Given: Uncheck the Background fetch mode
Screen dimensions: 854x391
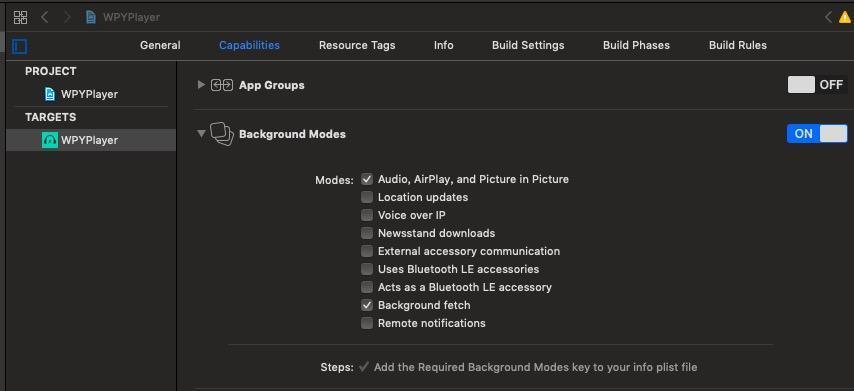Looking at the screenshot, I should pyautogui.click(x=367, y=305).
